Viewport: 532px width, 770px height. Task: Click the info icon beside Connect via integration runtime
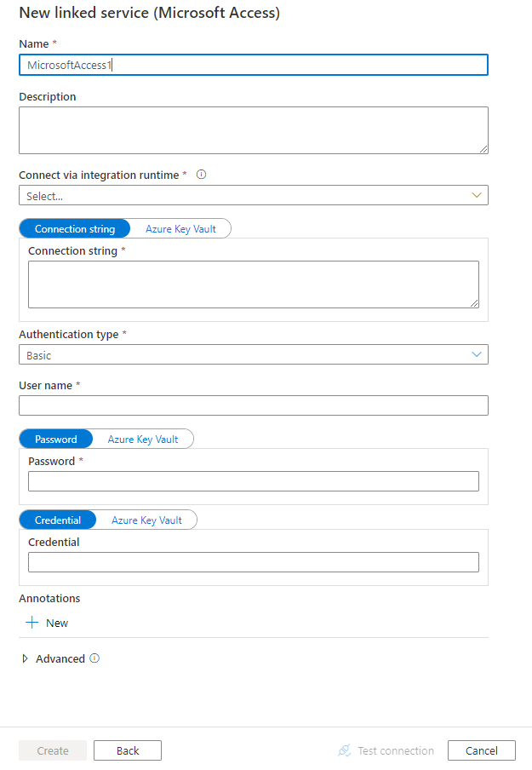click(200, 175)
